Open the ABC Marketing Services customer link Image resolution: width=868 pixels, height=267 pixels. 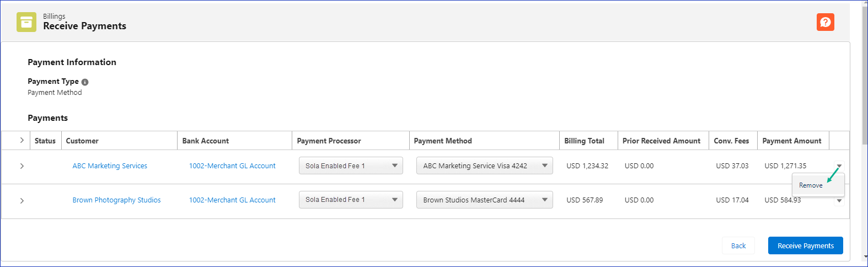(110, 166)
